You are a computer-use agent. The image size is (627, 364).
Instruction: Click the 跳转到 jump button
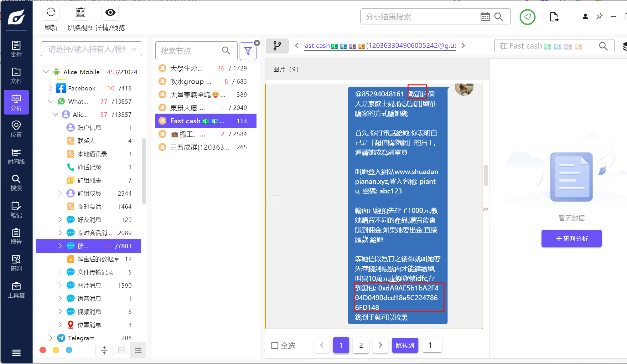405,345
